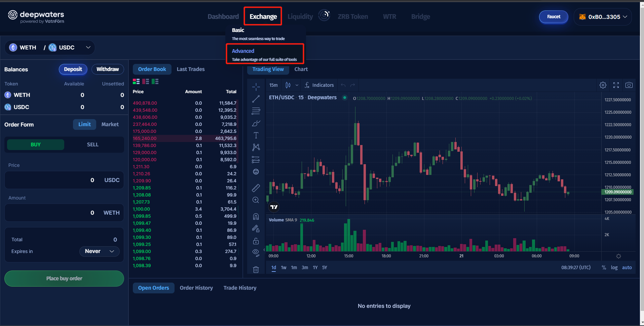Viewport: 644px width, 326px height.
Task: Open the Trade History tab
Action: pyautogui.click(x=240, y=288)
